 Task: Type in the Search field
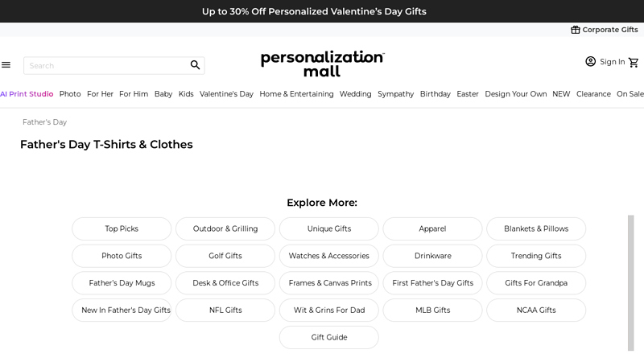[105, 65]
